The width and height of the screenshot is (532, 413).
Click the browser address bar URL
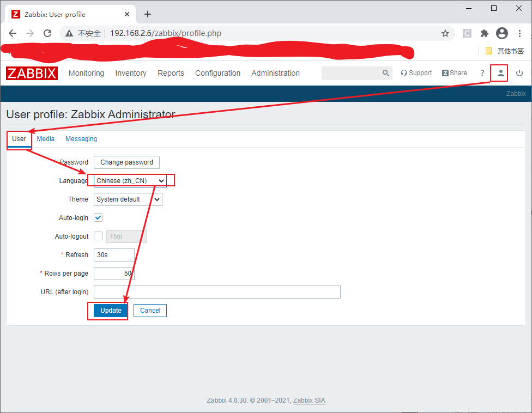pos(166,33)
